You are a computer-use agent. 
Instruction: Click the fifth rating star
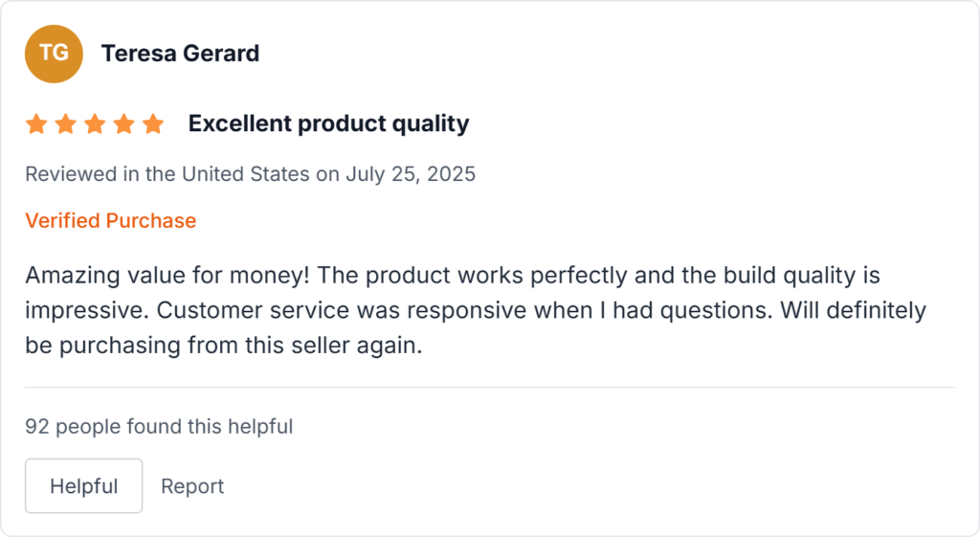(x=153, y=123)
